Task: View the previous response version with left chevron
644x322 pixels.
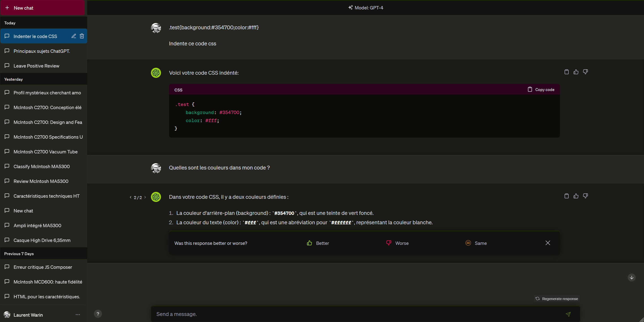Action: 130,197
